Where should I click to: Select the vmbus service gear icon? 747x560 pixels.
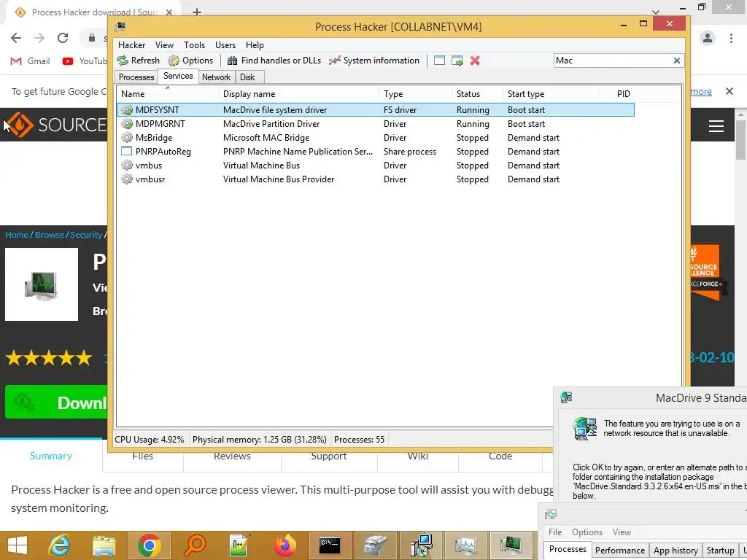click(127, 166)
